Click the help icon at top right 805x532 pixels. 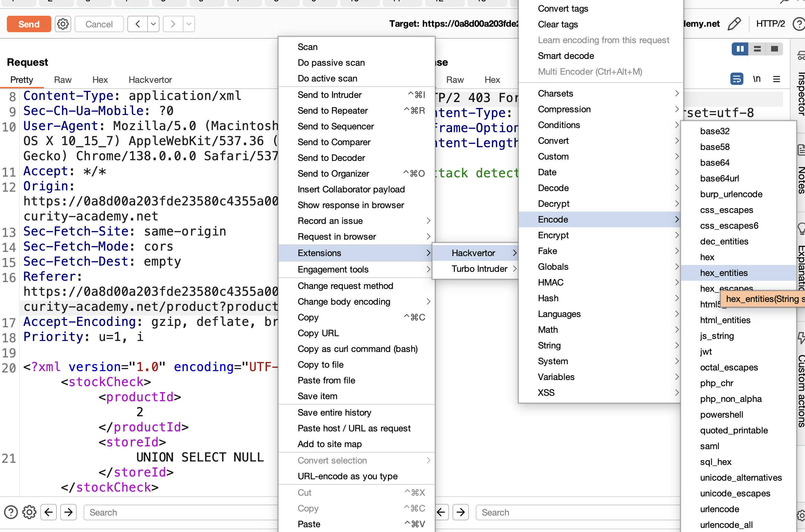pos(799,24)
